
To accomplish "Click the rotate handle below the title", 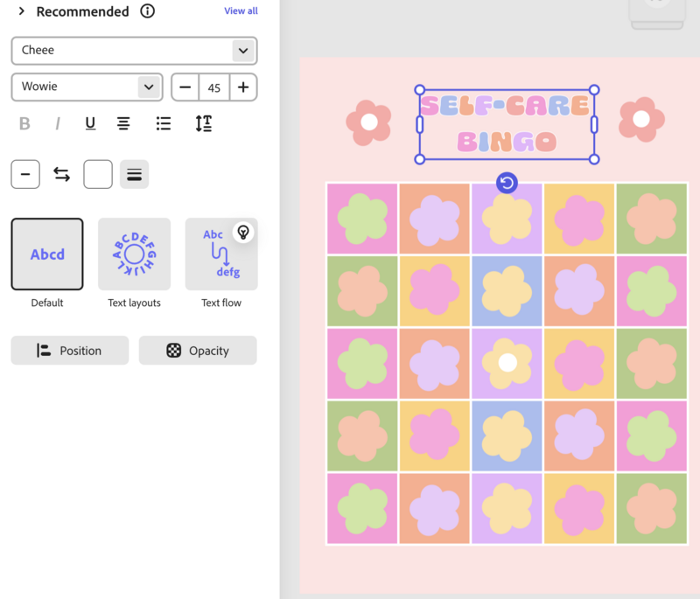I will [x=507, y=183].
